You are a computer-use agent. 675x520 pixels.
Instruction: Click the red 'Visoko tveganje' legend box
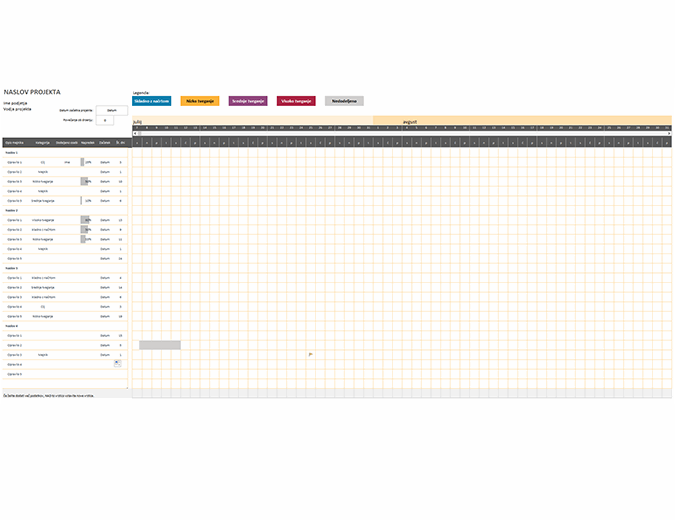click(297, 101)
